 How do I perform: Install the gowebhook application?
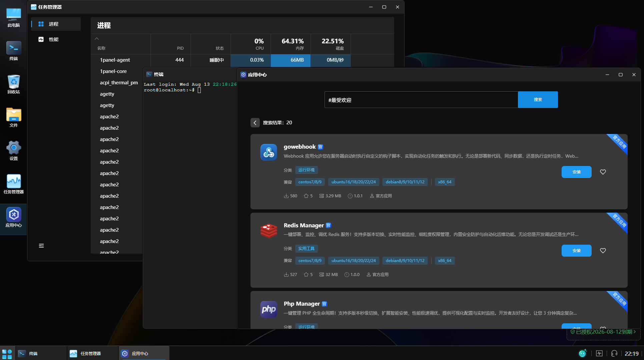pyautogui.click(x=576, y=172)
